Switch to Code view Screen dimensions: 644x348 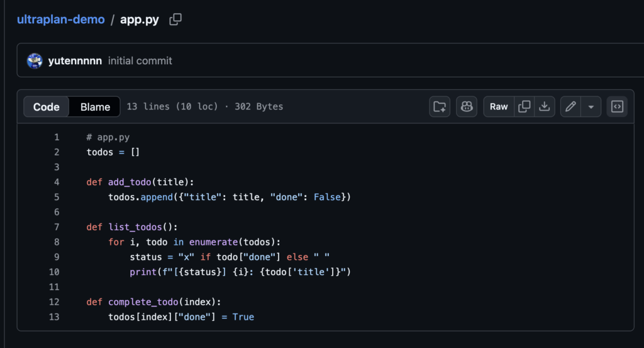(x=47, y=107)
